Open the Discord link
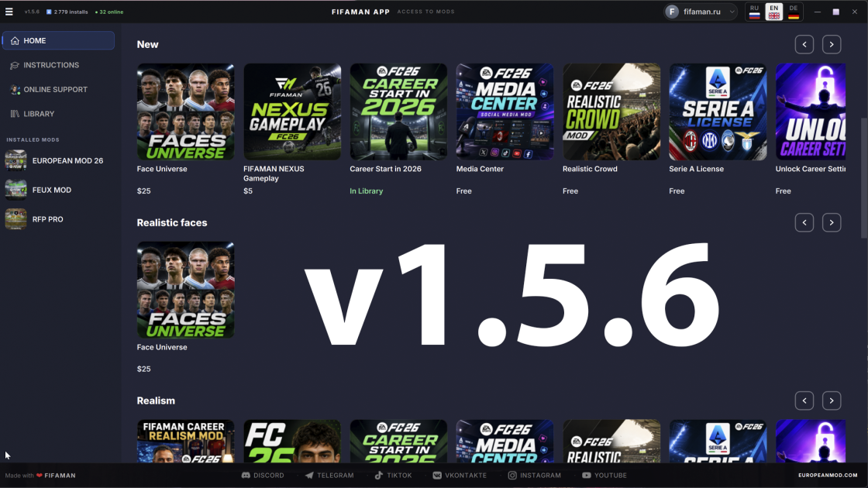The width and height of the screenshot is (868, 488). [x=263, y=476]
